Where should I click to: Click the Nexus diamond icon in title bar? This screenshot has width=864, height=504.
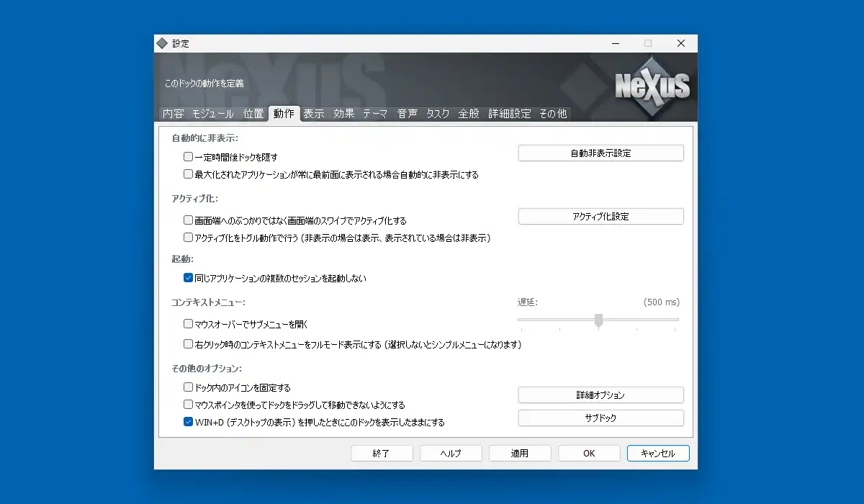pyautogui.click(x=162, y=43)
